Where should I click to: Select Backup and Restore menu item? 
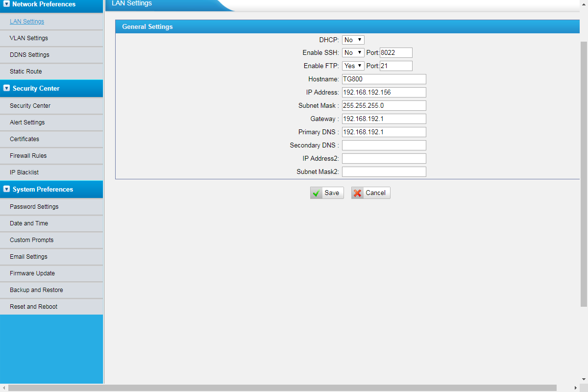tap(36, 290)
